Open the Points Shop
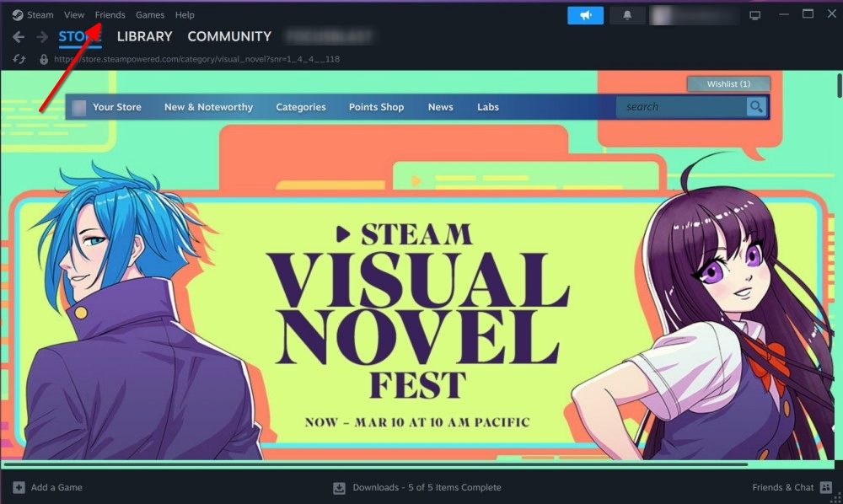Screen dimensions: 843x504 (376, 107)
